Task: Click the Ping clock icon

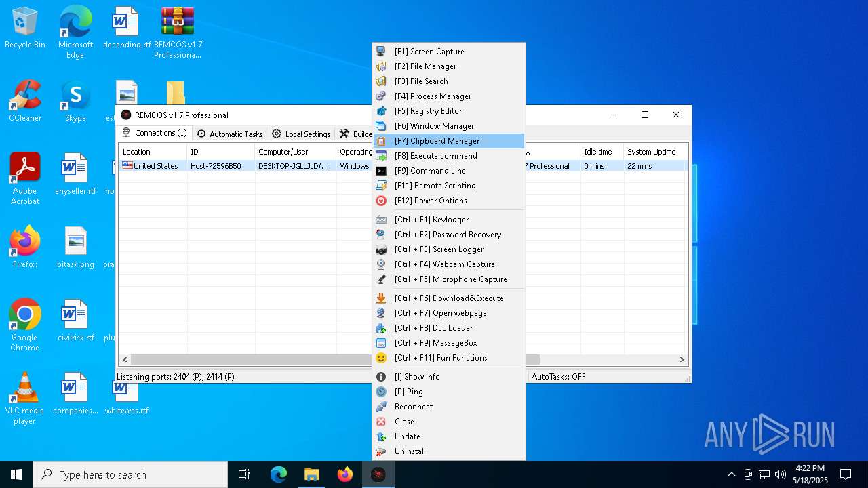Action: click(381, 392)
